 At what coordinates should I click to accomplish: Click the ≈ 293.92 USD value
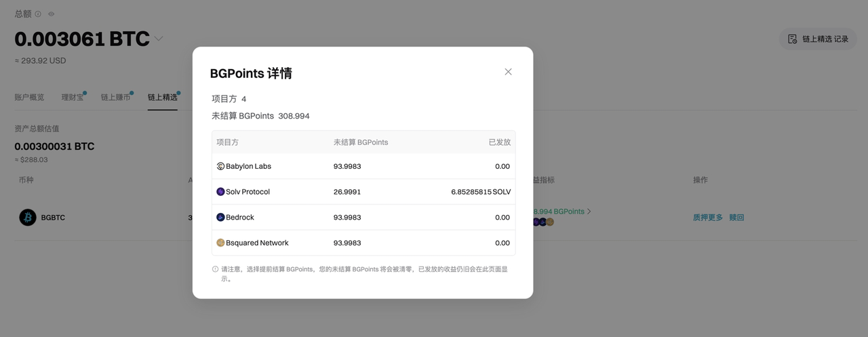tap(40, 60)
